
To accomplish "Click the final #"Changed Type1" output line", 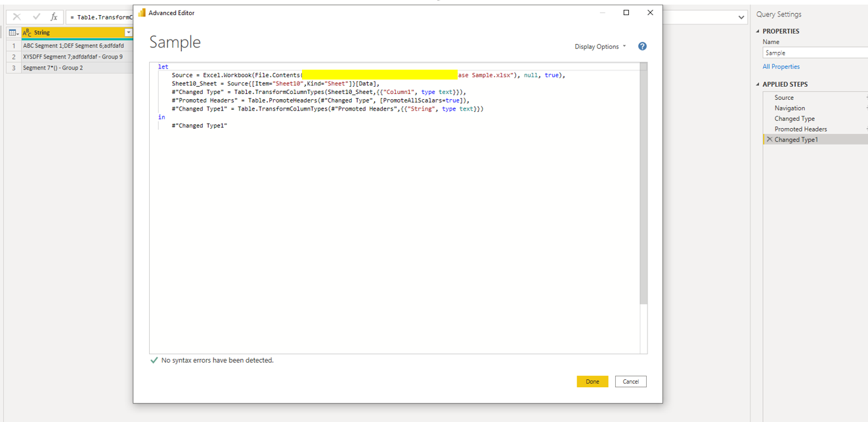I will coord(200,126).
